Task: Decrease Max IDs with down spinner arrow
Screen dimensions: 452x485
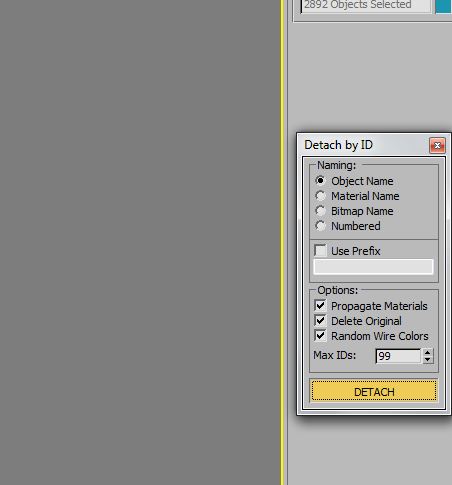Action: click(428, 360)
